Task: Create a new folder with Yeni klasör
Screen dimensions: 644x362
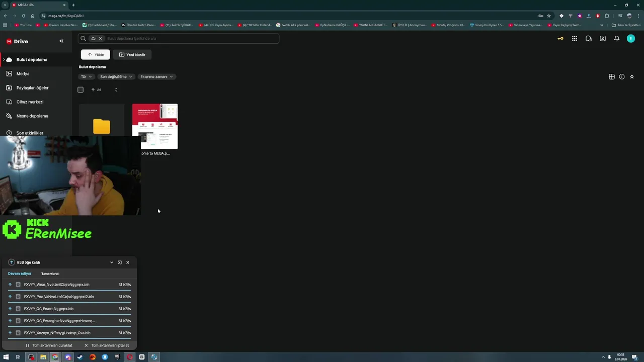Action: click(132, 54)
